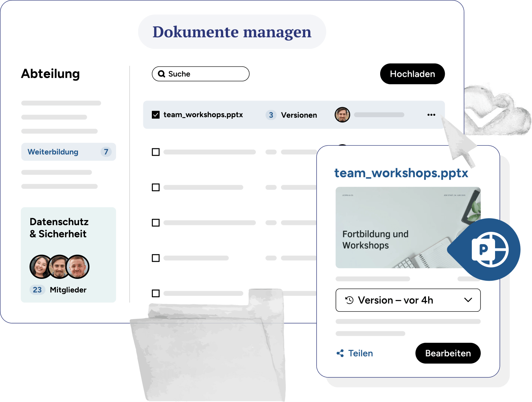The height and width of the screenshot is (402, 532).
Task: Click the history clock icon in version selector
Action: (349, 300)
